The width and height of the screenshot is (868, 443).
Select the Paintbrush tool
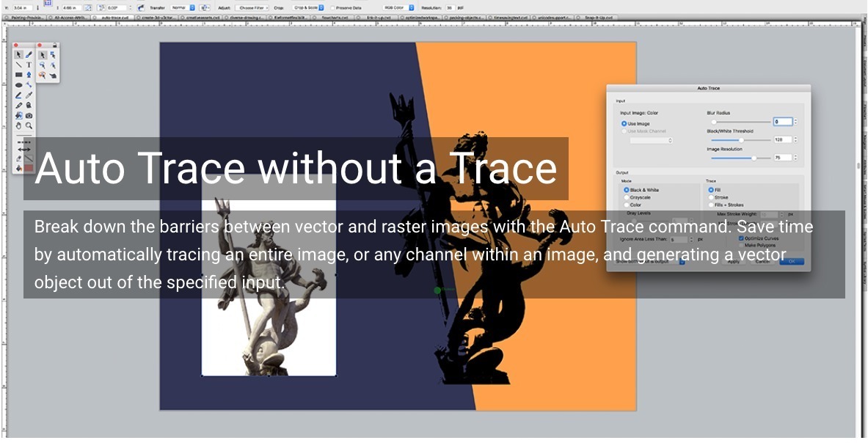(x=29, y=54)
